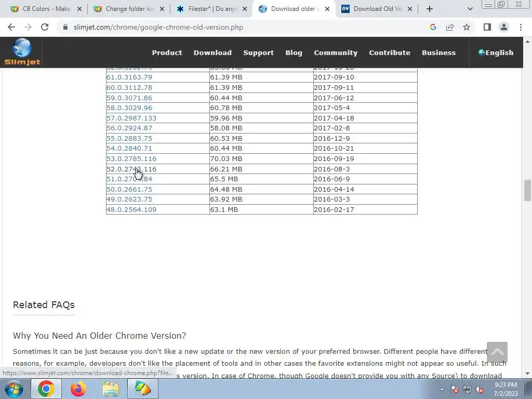Open the Windows Start menu

click(x=14, y=389)
